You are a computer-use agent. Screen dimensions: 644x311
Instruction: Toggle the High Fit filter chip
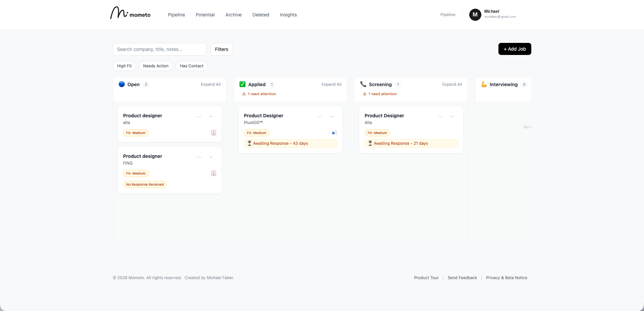click(x=124, y=66)
